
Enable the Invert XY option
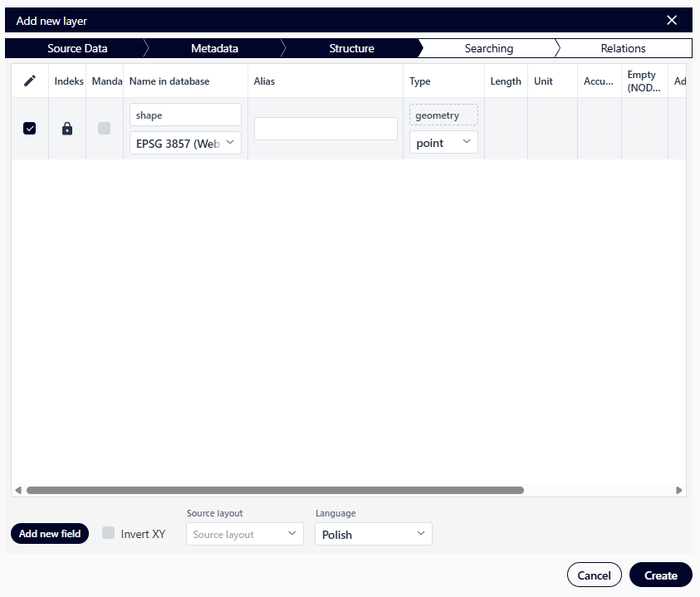(x=108, y=534)
